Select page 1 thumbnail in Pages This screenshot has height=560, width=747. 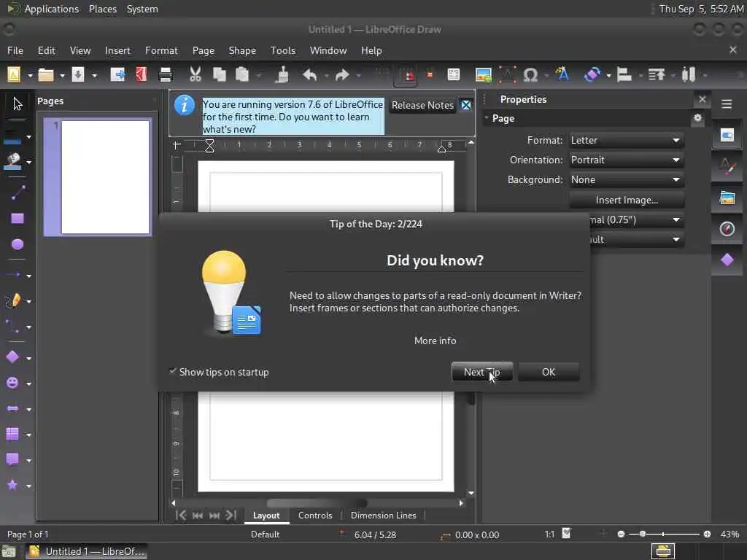[x=98, y=177]
